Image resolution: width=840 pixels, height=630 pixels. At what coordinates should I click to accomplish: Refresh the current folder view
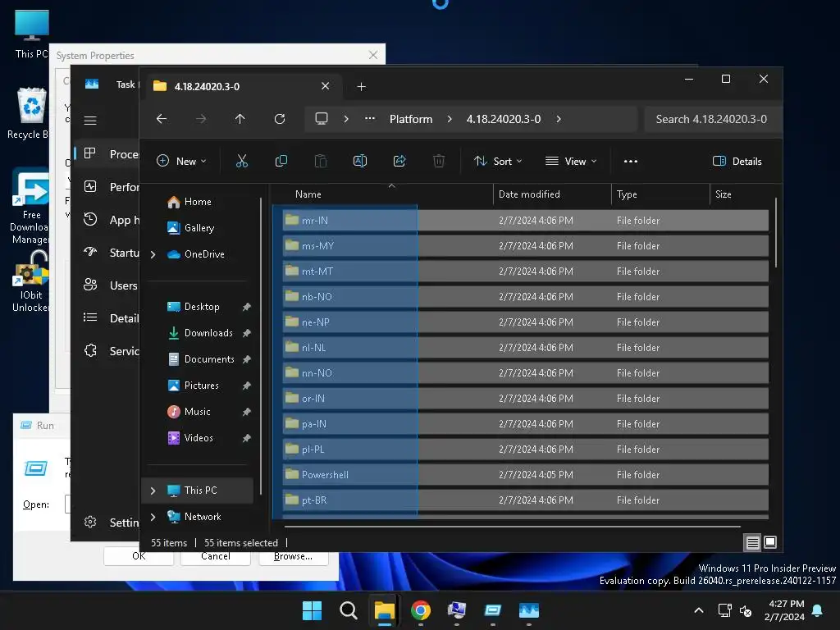pos(280,119)
